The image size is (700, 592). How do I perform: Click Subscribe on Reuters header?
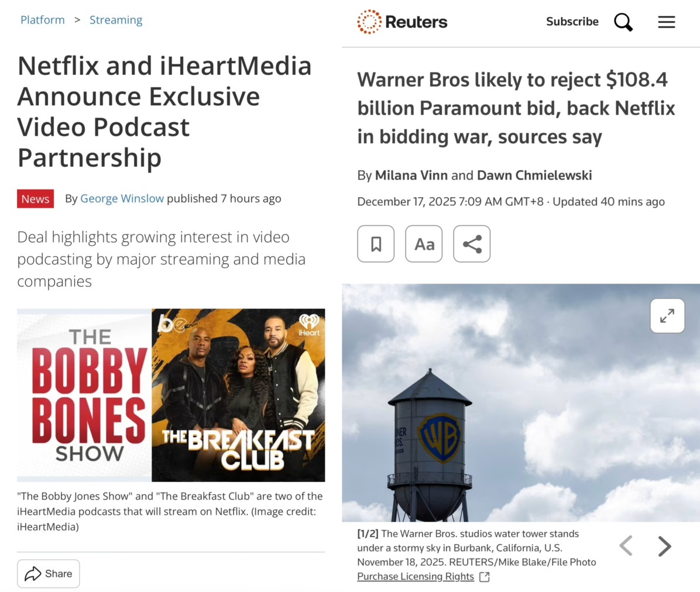point(572,22)
